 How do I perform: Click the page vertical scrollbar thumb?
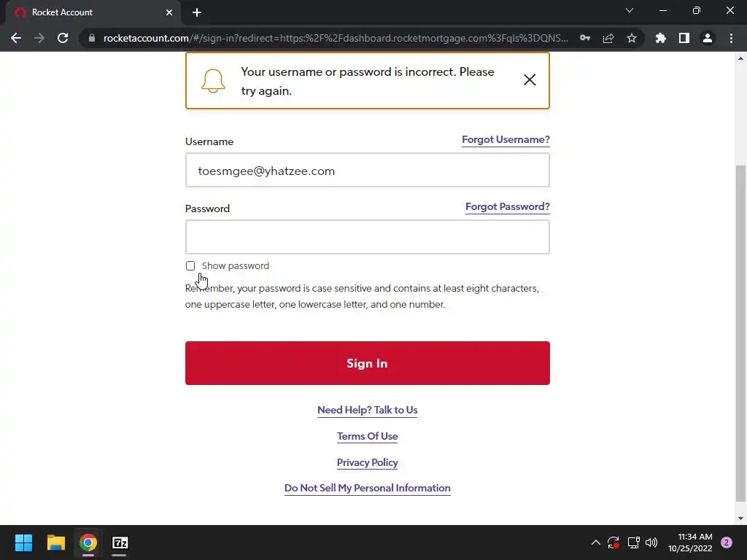click(x=740, y=333)
